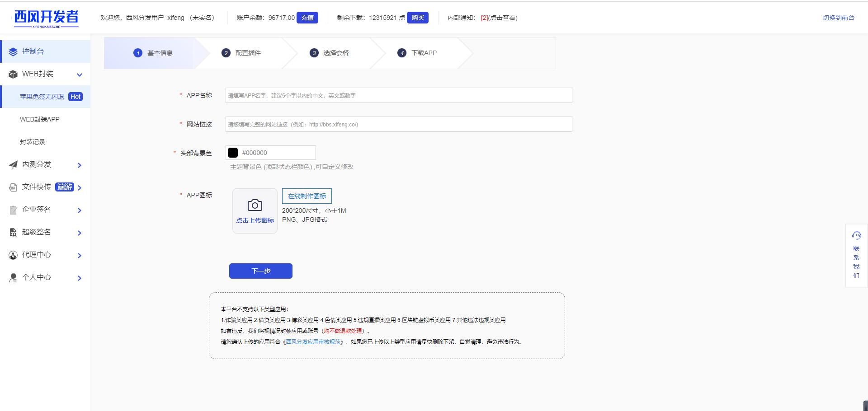Expand the 内测分发 submenu arrow
Image resolution: width=868 pixels, height=411 pixels.
coord(80,165)
